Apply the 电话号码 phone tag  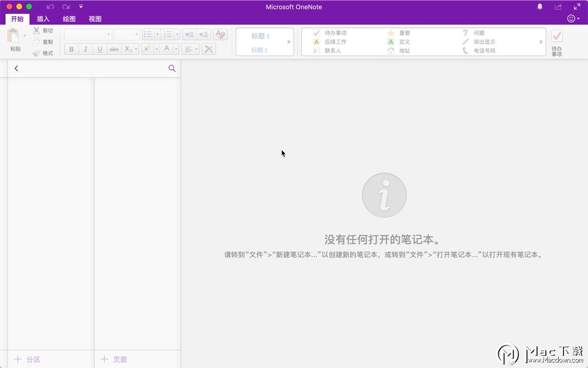click(x=479, y=51)
